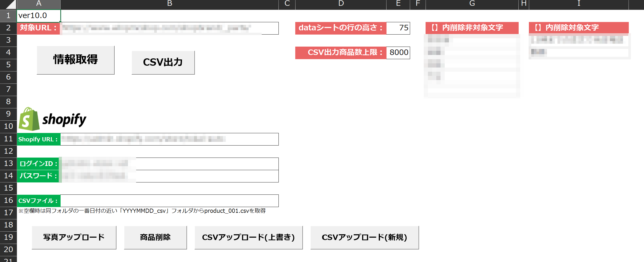This screenshot has width=644, height=262.
Task: Select row 17 header
Action: pos(8,213)
